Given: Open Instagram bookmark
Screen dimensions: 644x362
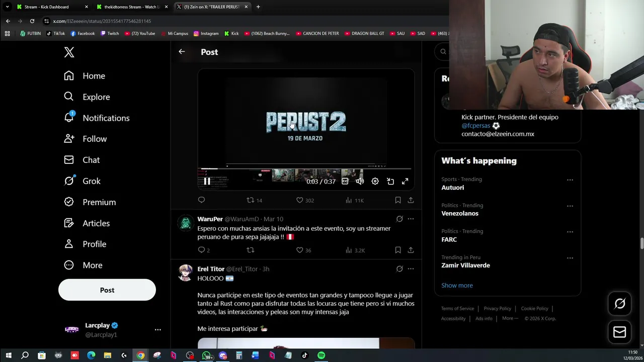Looking at the screenshot, I should [206, 34].
